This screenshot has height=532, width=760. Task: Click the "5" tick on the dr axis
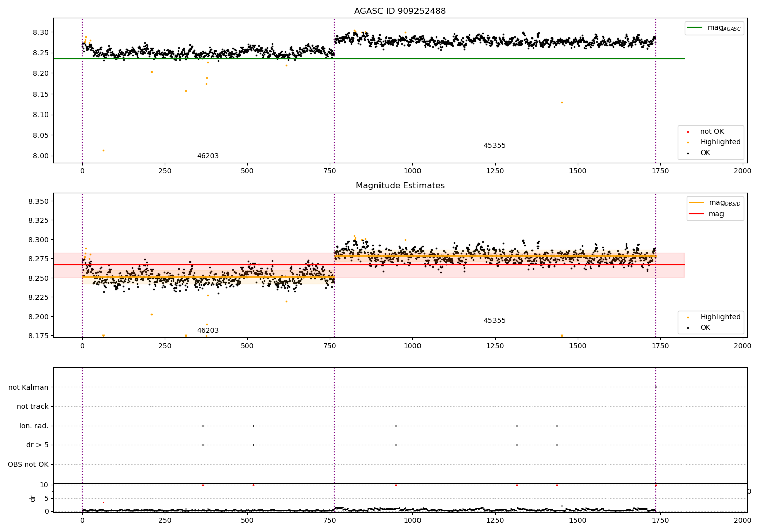(x=47, y=499)
